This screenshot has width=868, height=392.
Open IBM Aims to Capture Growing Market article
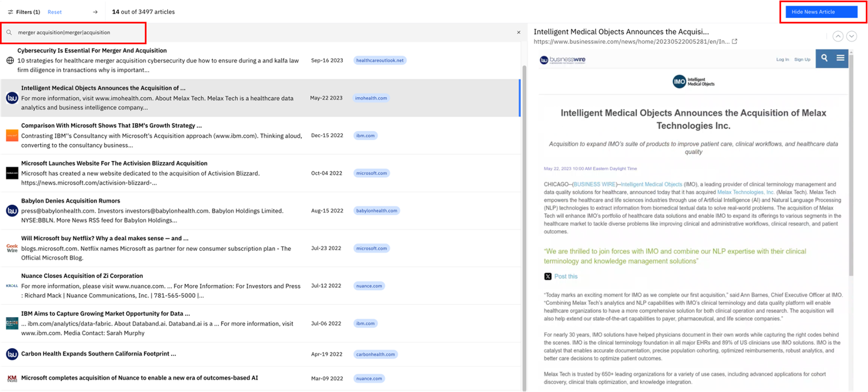[x=105, y=313]
